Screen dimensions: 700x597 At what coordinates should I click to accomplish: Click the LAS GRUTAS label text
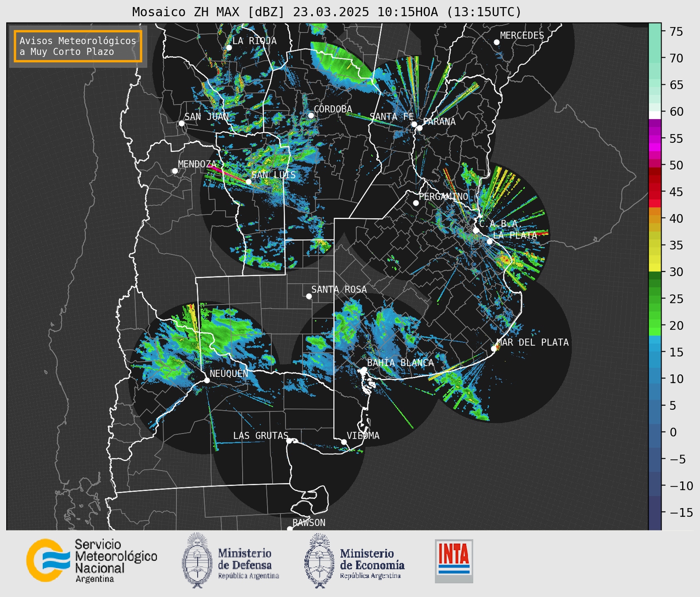click(x=261, y=436)
